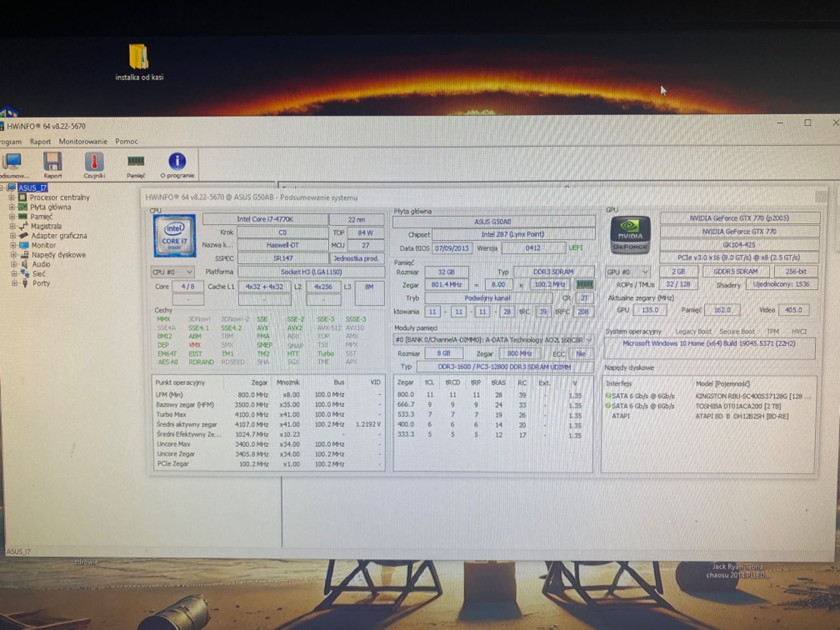Screen dimensions: 840x630
Task: Open the Pomoc menu
Action: tap(126, 142)
